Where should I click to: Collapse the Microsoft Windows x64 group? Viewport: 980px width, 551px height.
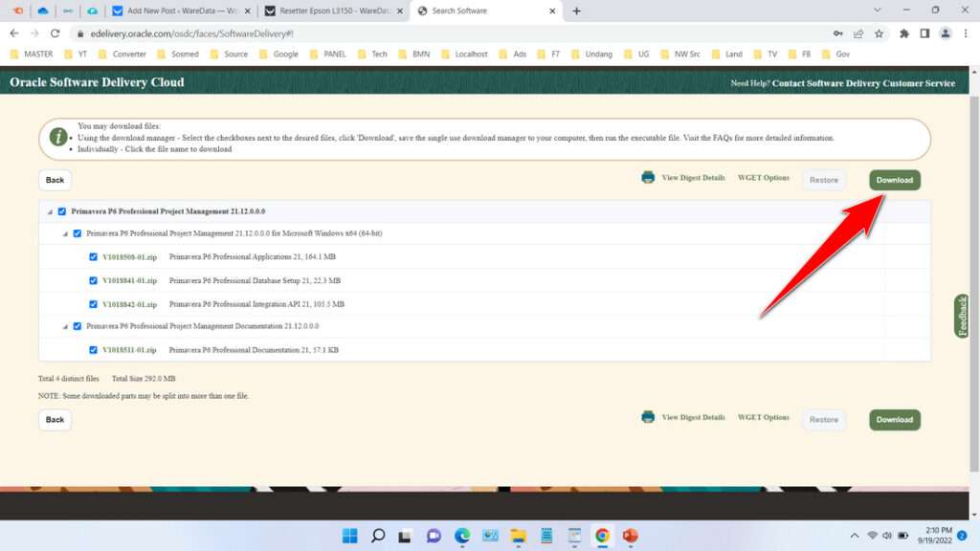65,234
